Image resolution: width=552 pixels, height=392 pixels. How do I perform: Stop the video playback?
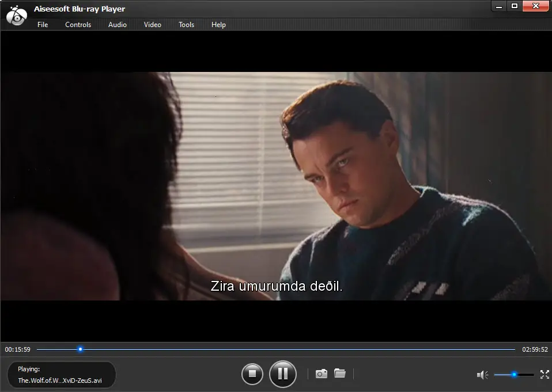click(252, 374)
